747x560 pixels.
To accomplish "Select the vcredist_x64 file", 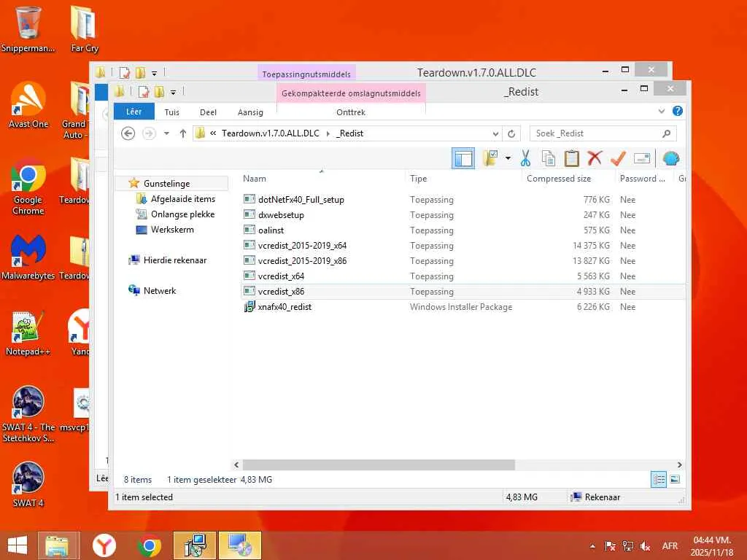I will click(281, 276).
